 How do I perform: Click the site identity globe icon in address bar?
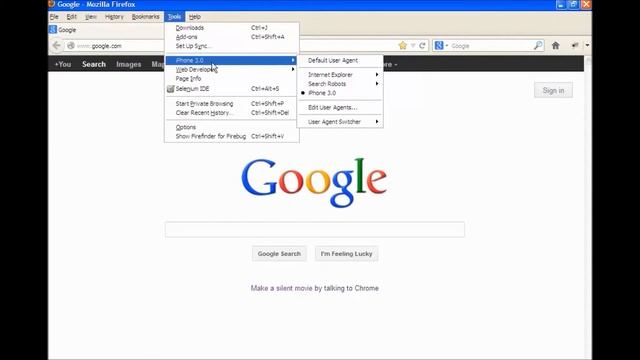click(71, 46)
